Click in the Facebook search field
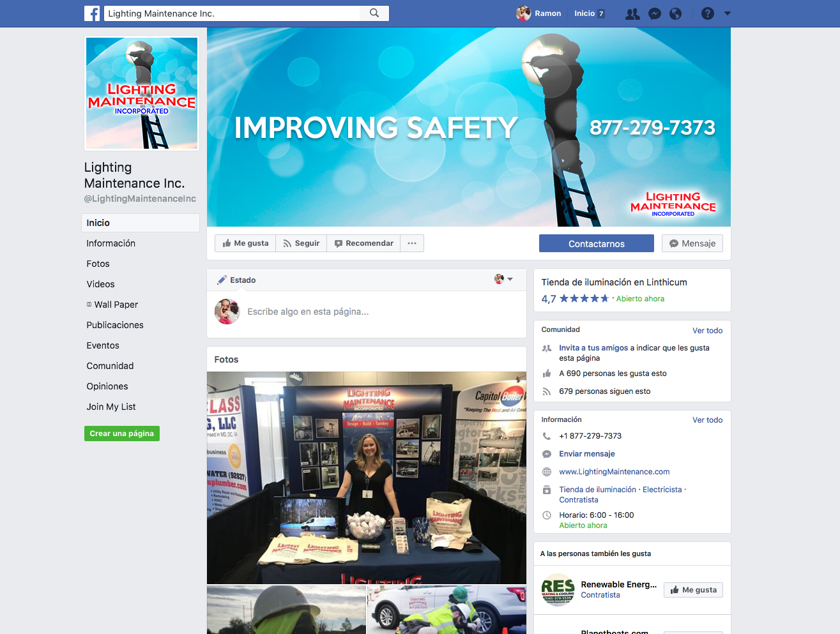Screen dimensions: 840x634 pyautogui.click(x=231, y=13)
